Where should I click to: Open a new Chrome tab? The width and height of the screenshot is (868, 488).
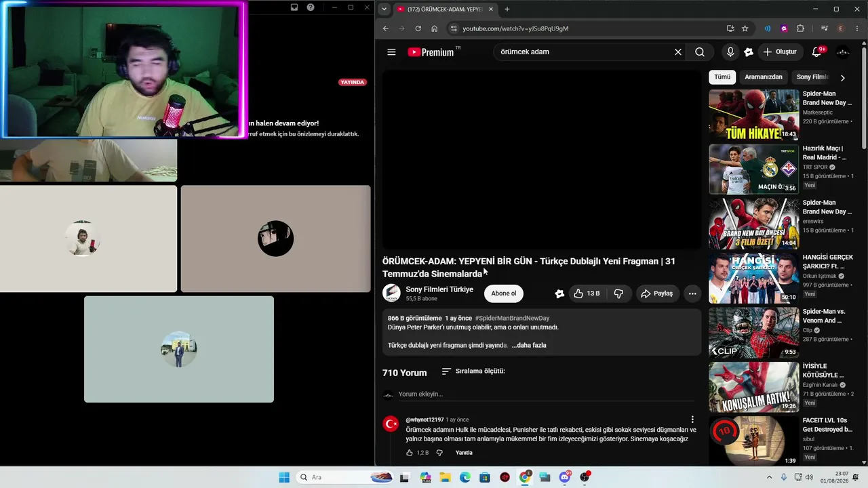507,9
